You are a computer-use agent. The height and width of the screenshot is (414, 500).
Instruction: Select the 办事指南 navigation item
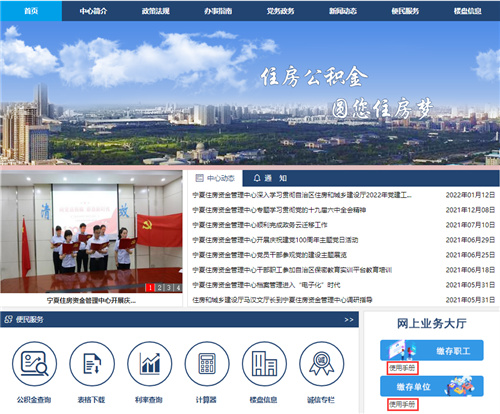coord(218,11)
